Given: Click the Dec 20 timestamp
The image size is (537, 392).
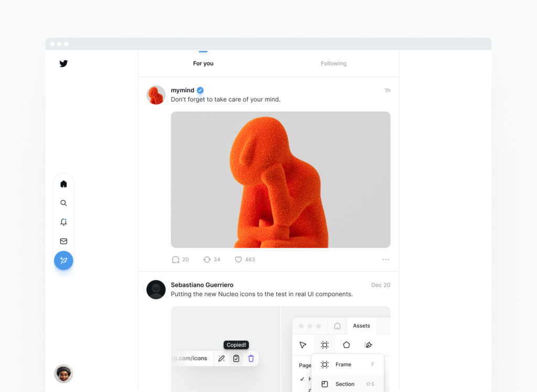Looking at the screenshot, I should pyautogui.click(x=381, y=285).
